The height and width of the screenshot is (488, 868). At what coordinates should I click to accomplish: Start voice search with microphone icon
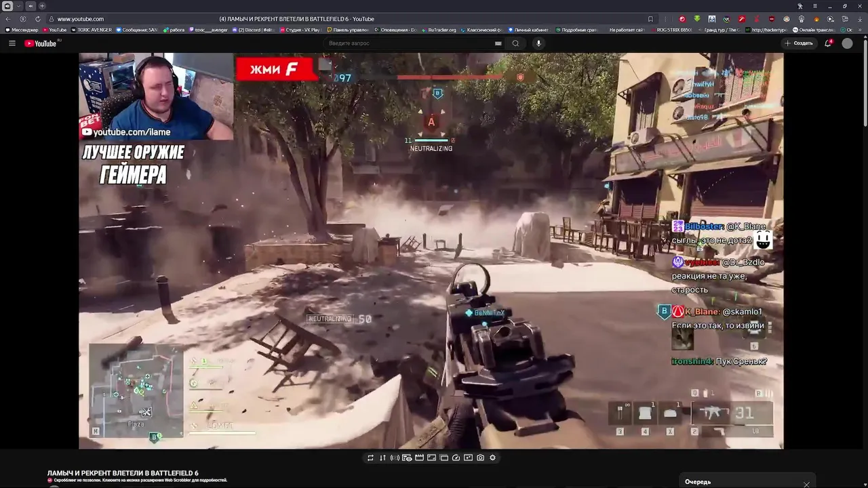[538, 43]
